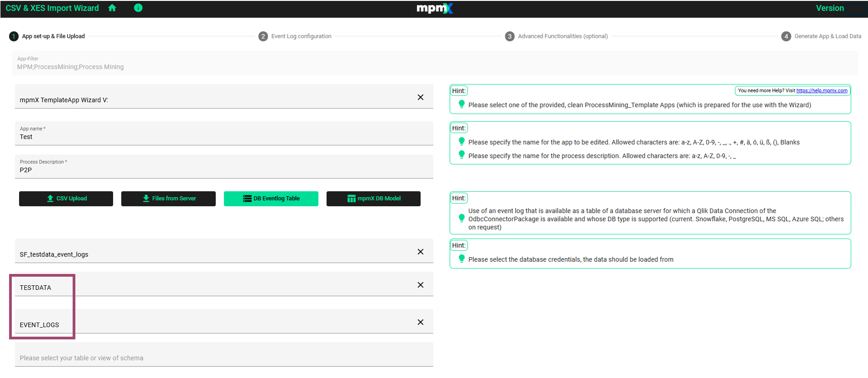
Task: Open the help.mpmx.com link
Action: coord(822,91)
